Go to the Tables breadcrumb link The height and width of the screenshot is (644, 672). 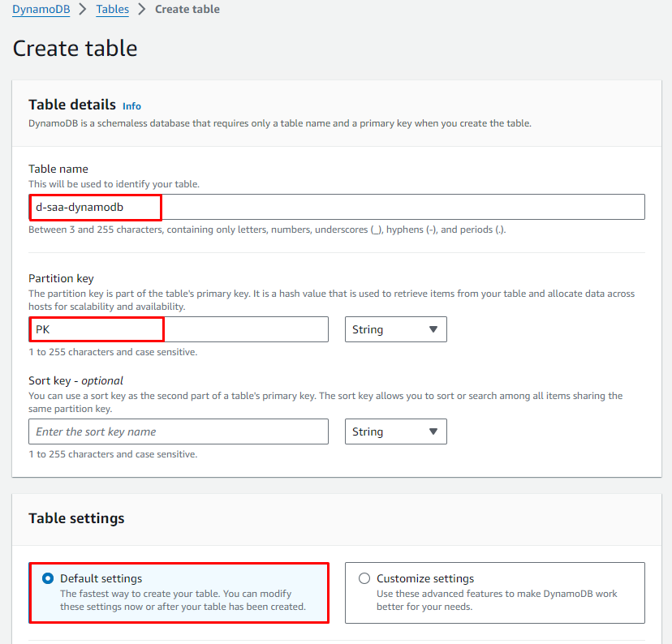click(112, 10)
